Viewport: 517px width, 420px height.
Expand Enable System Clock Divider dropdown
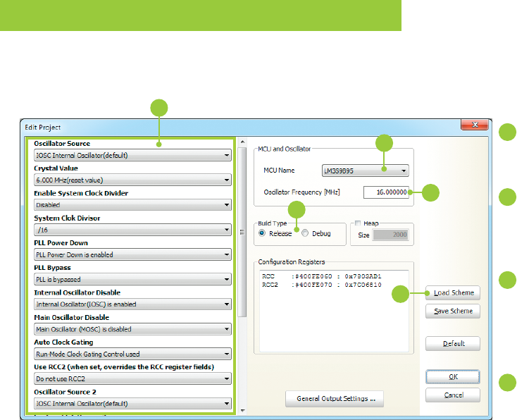click(132, 205)
